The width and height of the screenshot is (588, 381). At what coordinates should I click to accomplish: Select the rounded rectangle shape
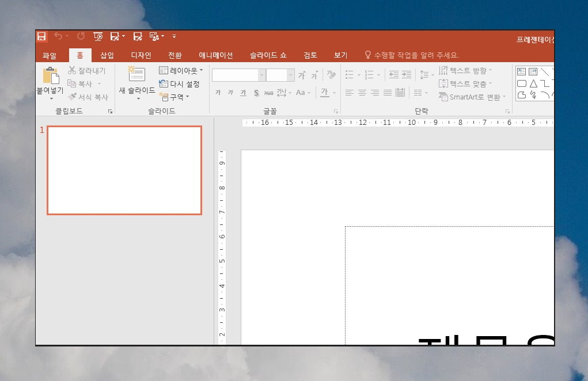click(522, 83)
